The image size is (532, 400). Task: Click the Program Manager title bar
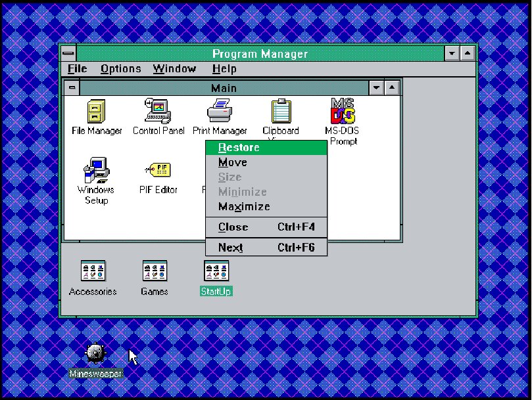coord(260,54)
